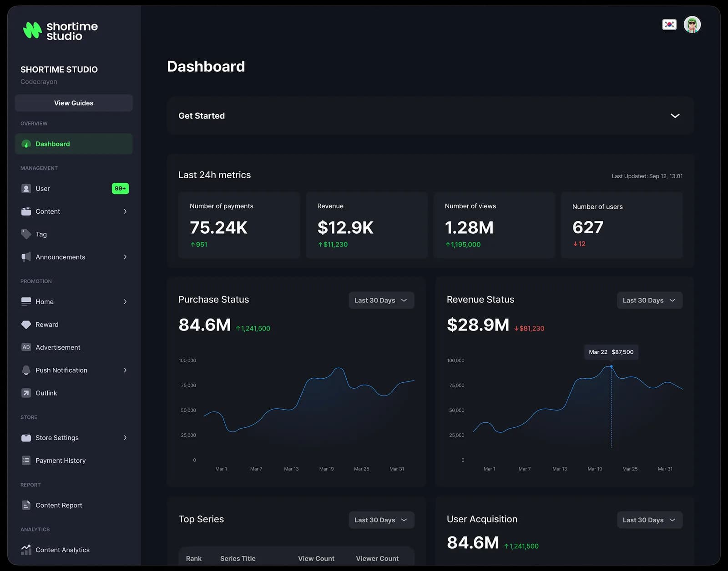This screenshot has width=728, height=571.
Task: Click the Content Report document icon
Action: click(x=26, y=505)
